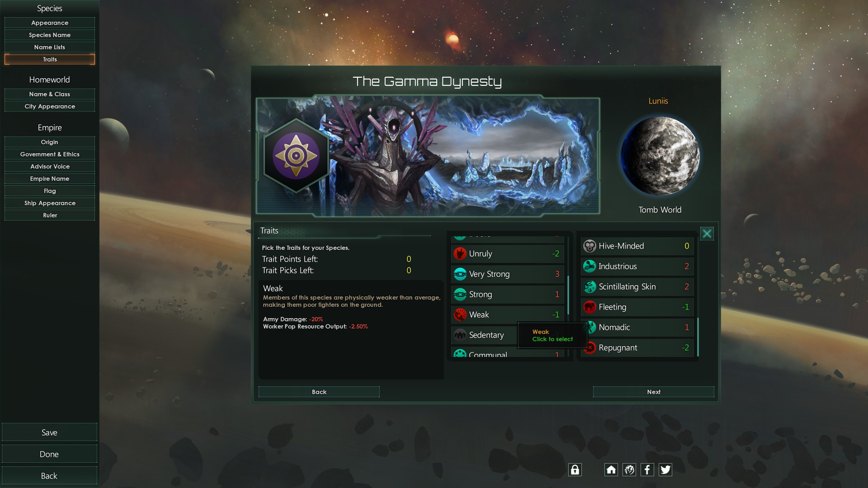Image resolution: width=868 pixels, height=488 pixels.
Task: Click the lock icon at bottom
Action: pos(575,469)
